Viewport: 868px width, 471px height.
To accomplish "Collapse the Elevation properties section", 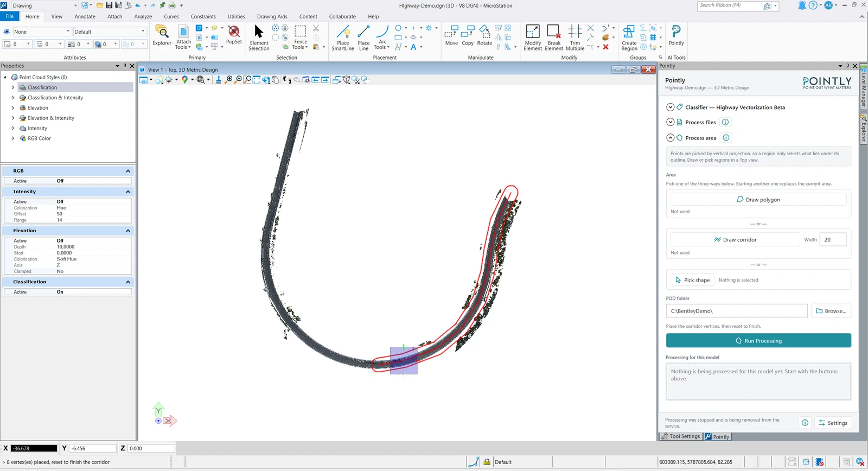I will (x=128, y=231).
